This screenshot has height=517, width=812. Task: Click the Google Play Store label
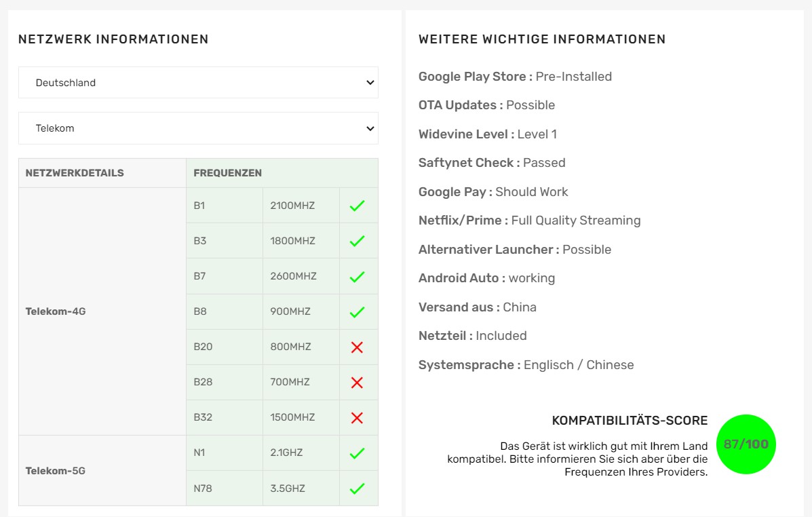pos(475,77)
